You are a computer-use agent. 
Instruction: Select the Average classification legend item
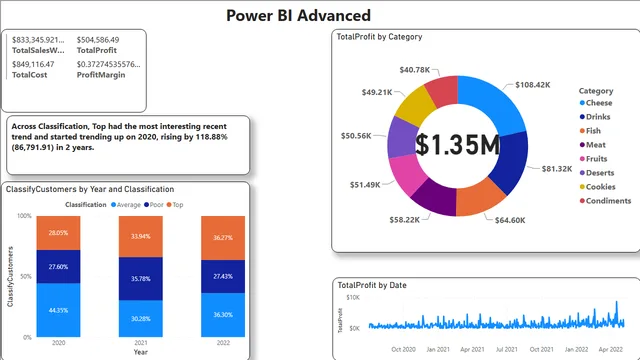pyautogui.click(x=126, y=205)
